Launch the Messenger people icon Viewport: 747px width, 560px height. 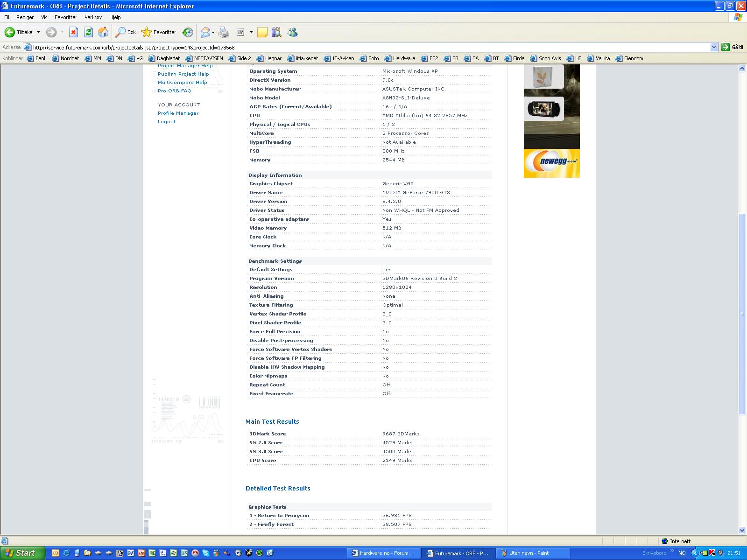[293, 32]
